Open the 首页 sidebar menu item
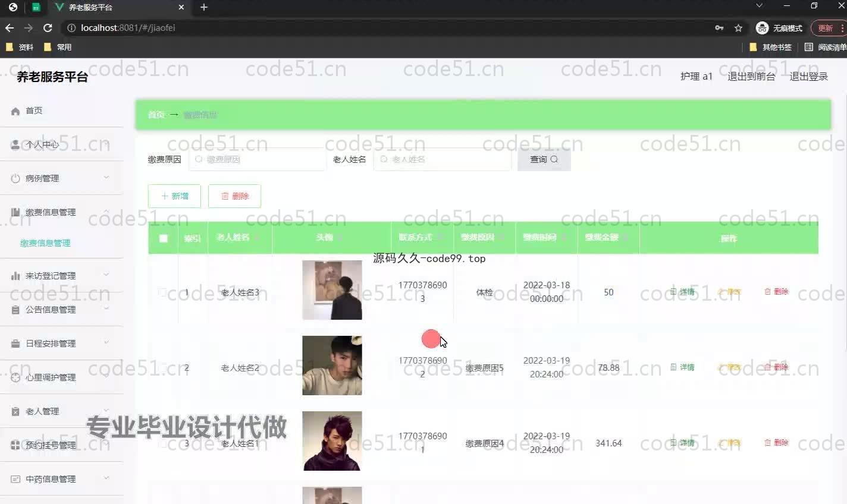This screenshot has height=504, width=847. (61, 111)
